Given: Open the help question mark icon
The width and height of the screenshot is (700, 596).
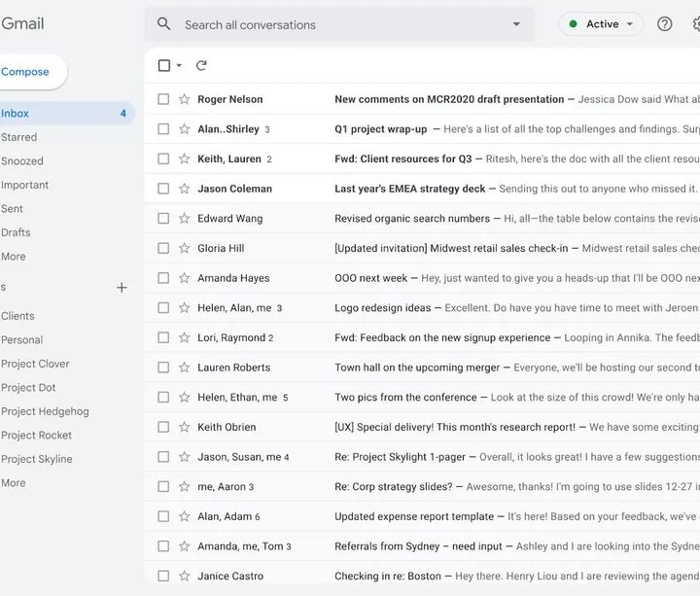Looking at the screenshot, I should coord(664,24).
